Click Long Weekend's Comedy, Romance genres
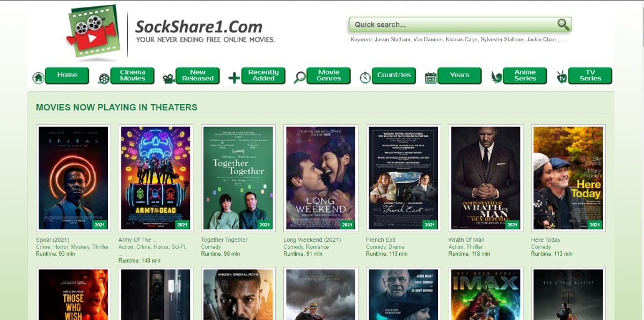The image size is (644, 320). [305, 247]
